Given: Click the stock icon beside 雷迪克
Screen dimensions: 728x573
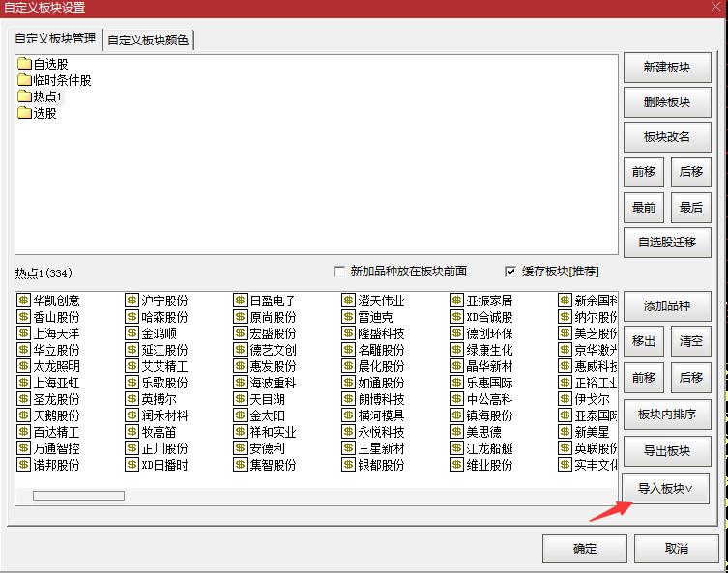Looking at the screenshot, I should pos(348,317).
